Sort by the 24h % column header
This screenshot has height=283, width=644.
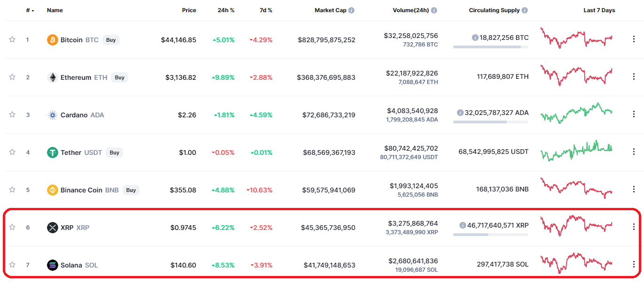point(226,10)
